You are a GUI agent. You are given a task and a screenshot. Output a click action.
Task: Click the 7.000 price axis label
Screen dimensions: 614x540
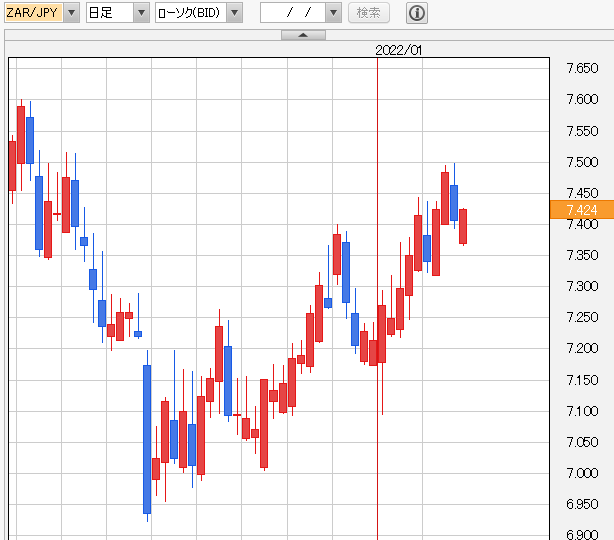click(x=582, y=473)
